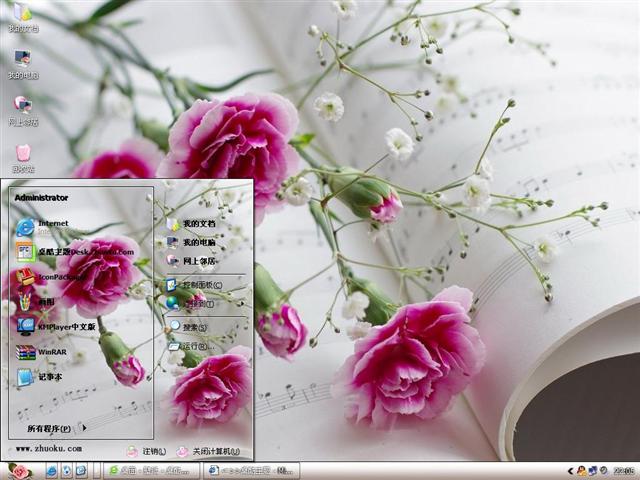Open the 网上邻居 desktop icon

click(22, 108)
